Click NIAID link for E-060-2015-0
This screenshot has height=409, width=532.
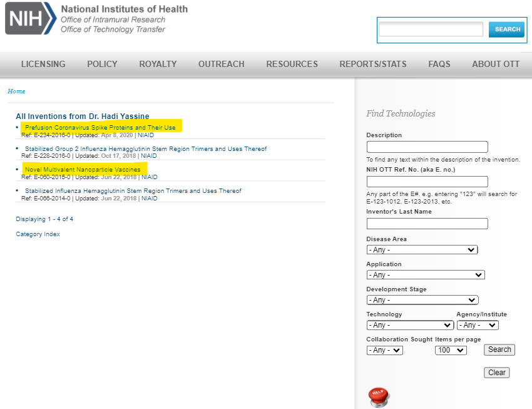150,177
